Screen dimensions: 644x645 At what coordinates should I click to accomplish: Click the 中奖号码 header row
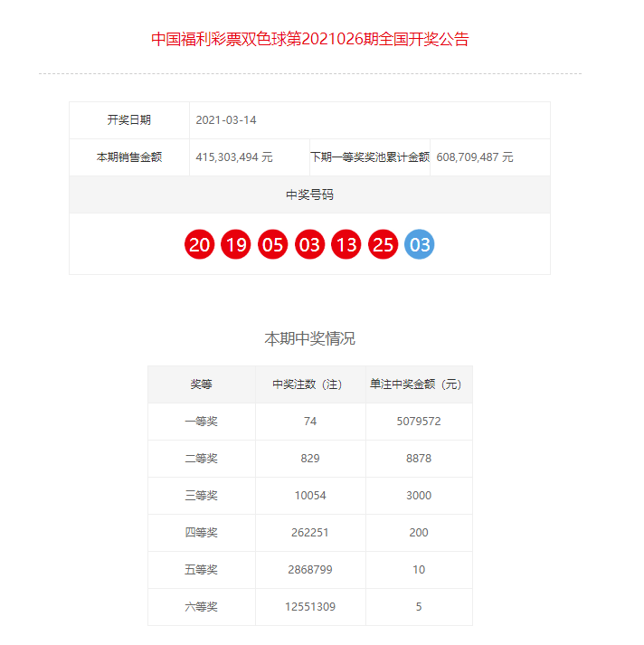[309, 194]
